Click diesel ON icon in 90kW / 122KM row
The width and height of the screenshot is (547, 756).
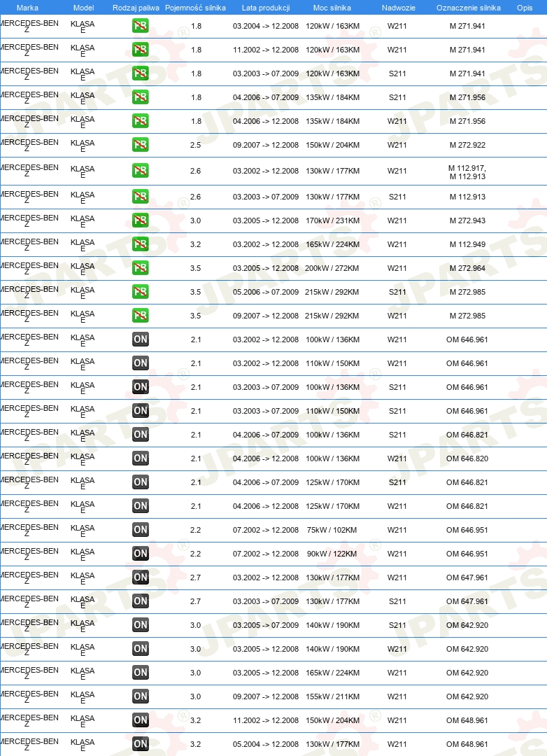click(x=140, y=554)
